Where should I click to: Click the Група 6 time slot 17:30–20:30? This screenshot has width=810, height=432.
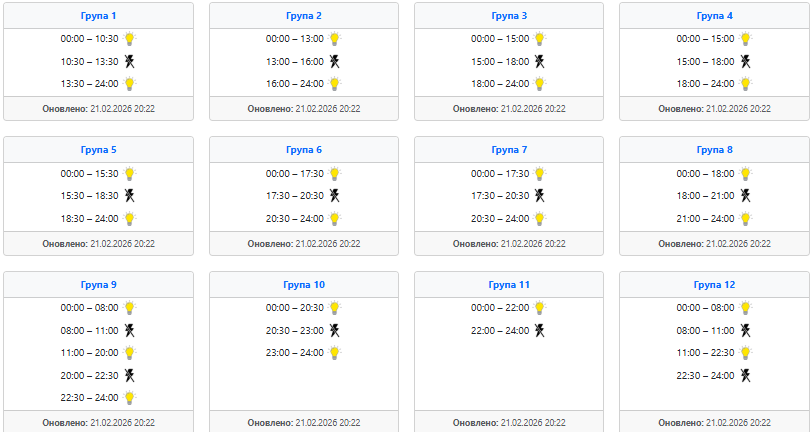pyautogui.click(x=295, y=196)
